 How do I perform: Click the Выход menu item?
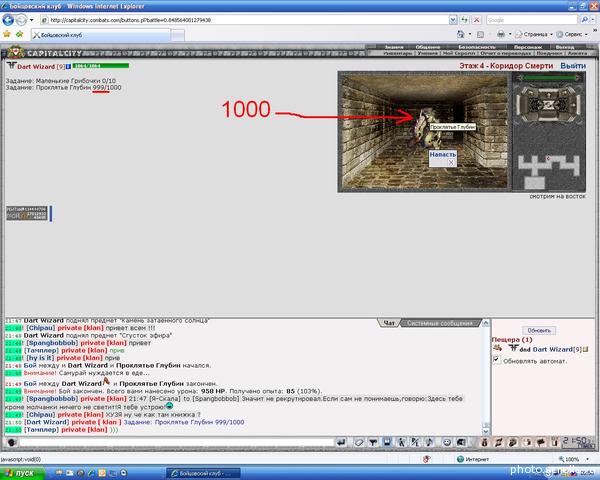point(565,47)
